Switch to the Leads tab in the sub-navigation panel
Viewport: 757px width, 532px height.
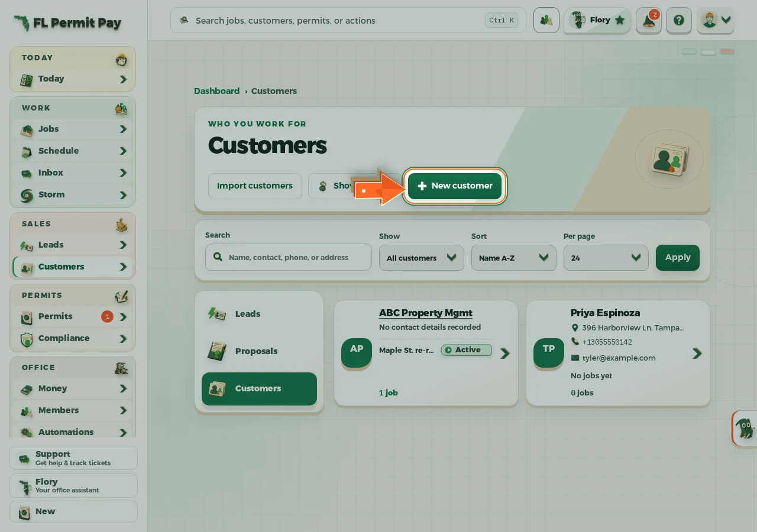pos(259,314)
